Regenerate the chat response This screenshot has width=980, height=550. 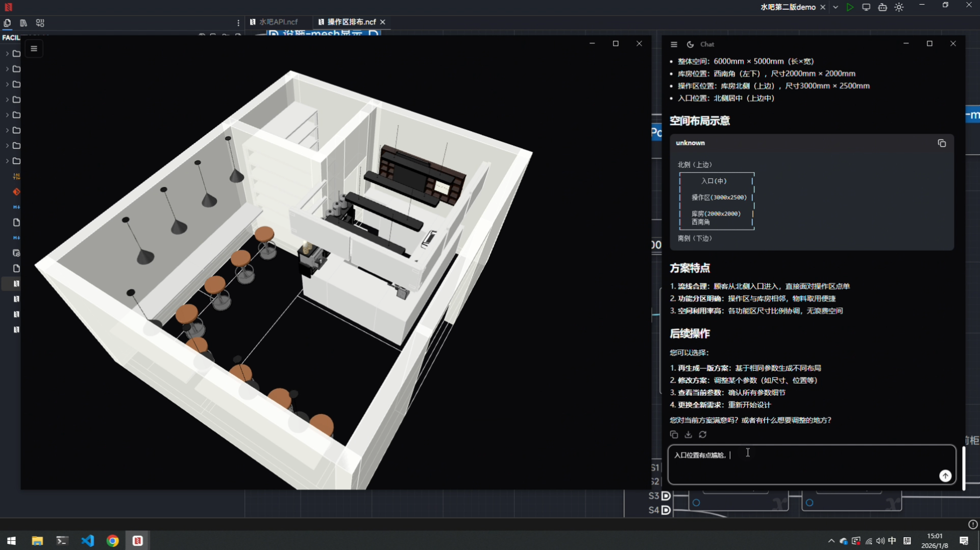[x=703, y=435]
